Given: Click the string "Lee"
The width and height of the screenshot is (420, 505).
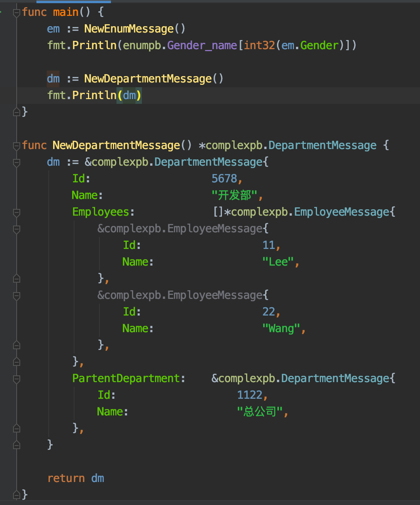Looking at the screenshot, I should point(278,262).
